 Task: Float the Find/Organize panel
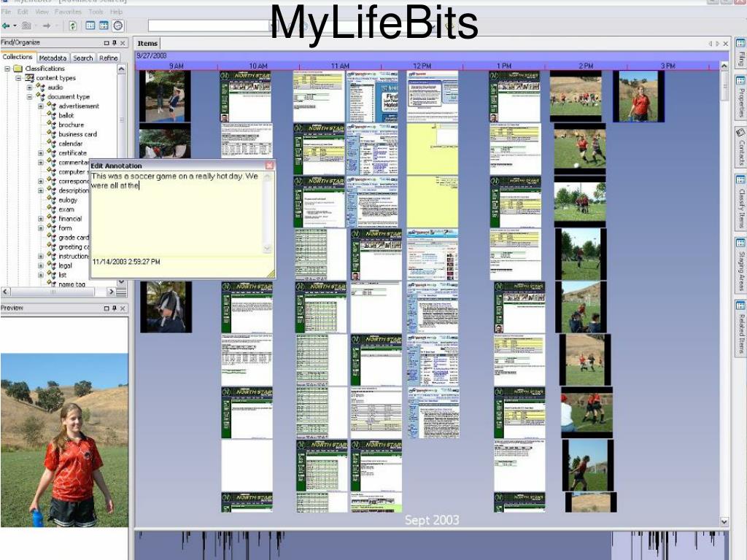point(107,43)
